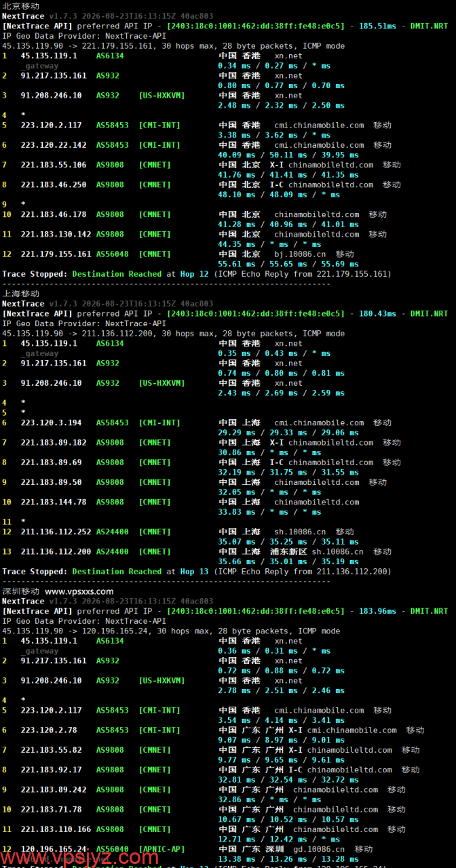This screenshot has height=868, width=456.
Task: Select the 183.96ms API latency value
Action: (x=377, y=611)
